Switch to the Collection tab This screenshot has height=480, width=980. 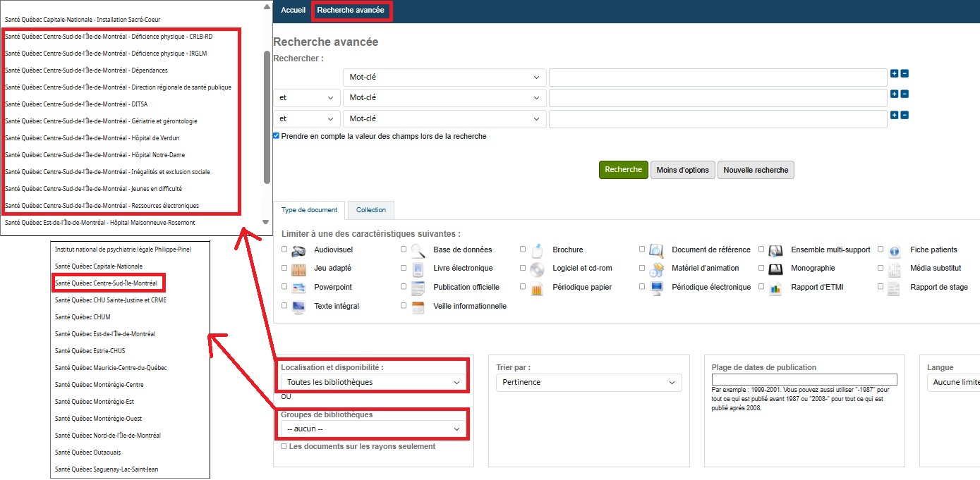coord(371,210)
